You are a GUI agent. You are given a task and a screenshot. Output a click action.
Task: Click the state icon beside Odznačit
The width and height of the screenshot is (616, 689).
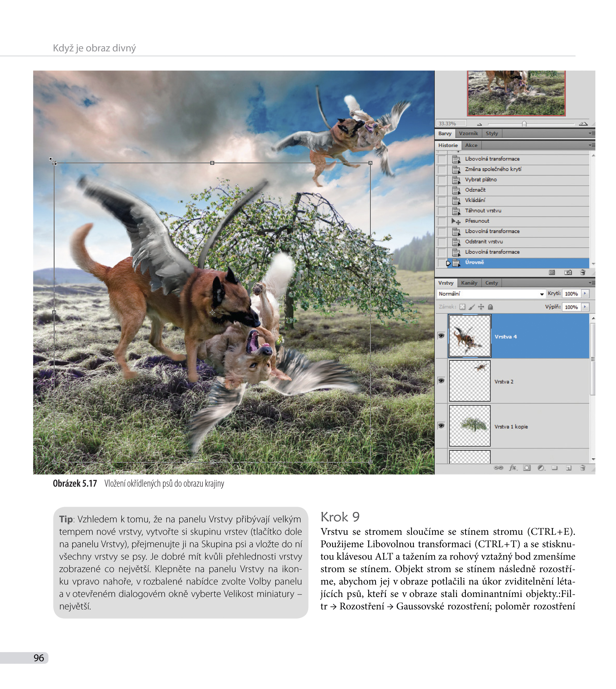tap(456, 190)
